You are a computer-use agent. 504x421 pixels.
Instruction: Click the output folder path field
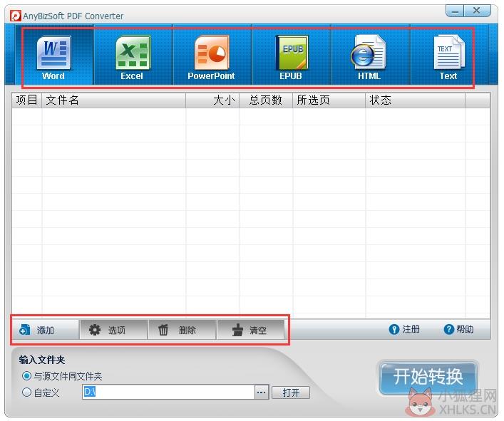click(x=168, y=392)
